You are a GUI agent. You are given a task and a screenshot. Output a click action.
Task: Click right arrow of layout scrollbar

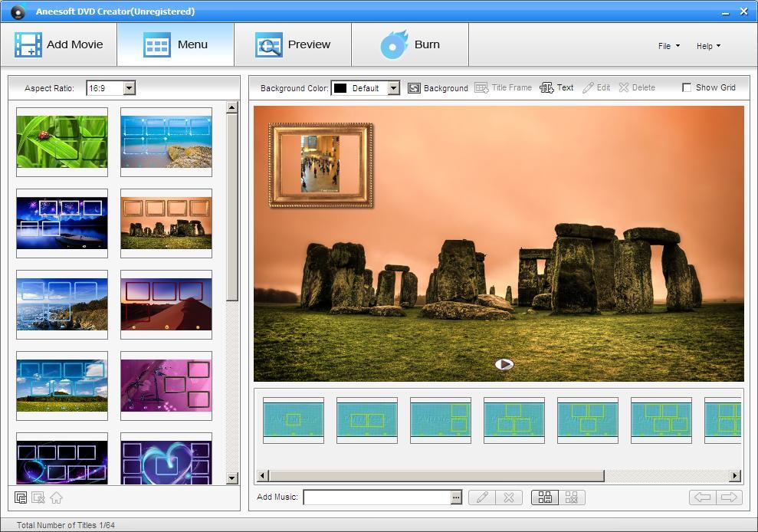(x=735, y=475)
